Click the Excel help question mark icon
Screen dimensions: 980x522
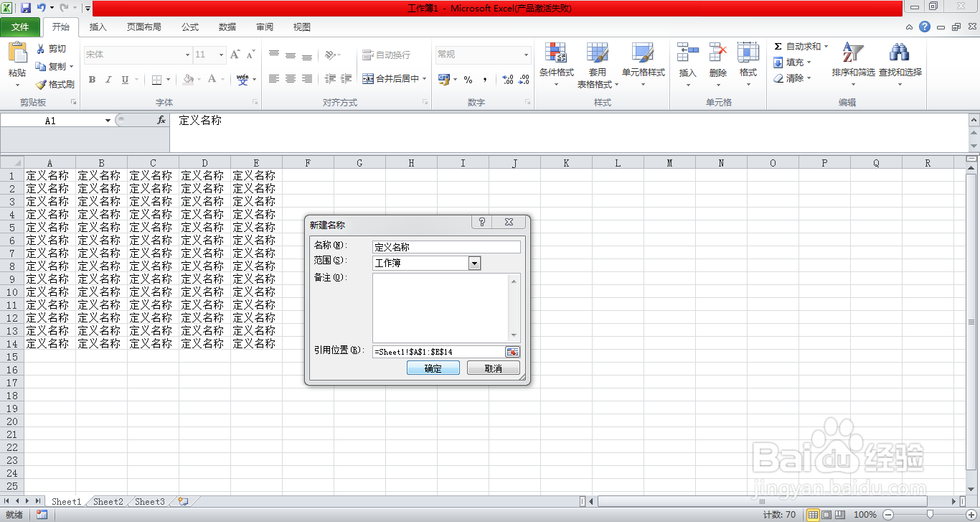pos(925,27)
